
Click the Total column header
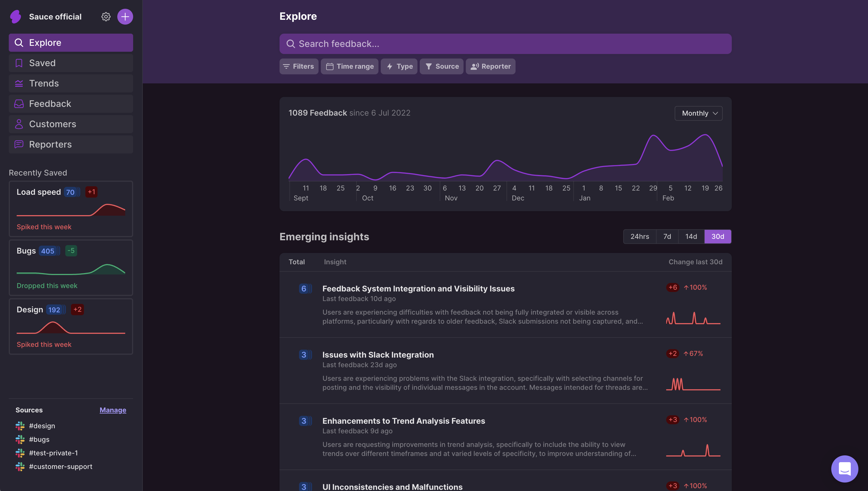point(297,262)
